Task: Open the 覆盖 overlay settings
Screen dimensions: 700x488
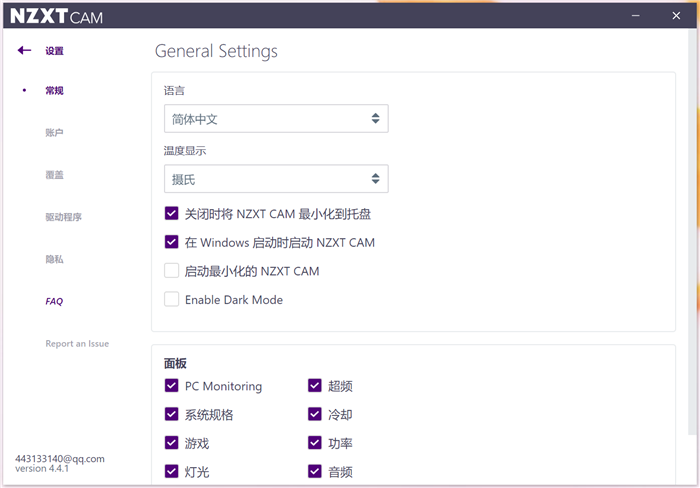Action: pos(54,175)
